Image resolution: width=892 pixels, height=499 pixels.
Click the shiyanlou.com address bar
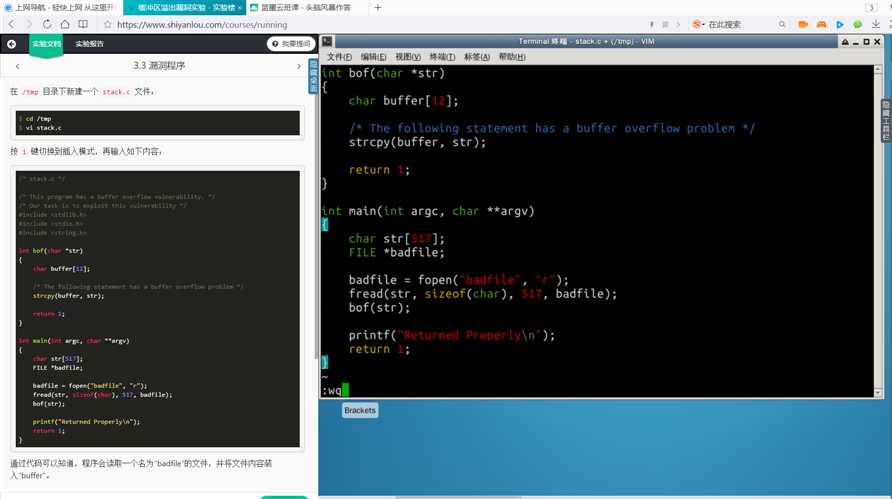click(x=202, y=24)
